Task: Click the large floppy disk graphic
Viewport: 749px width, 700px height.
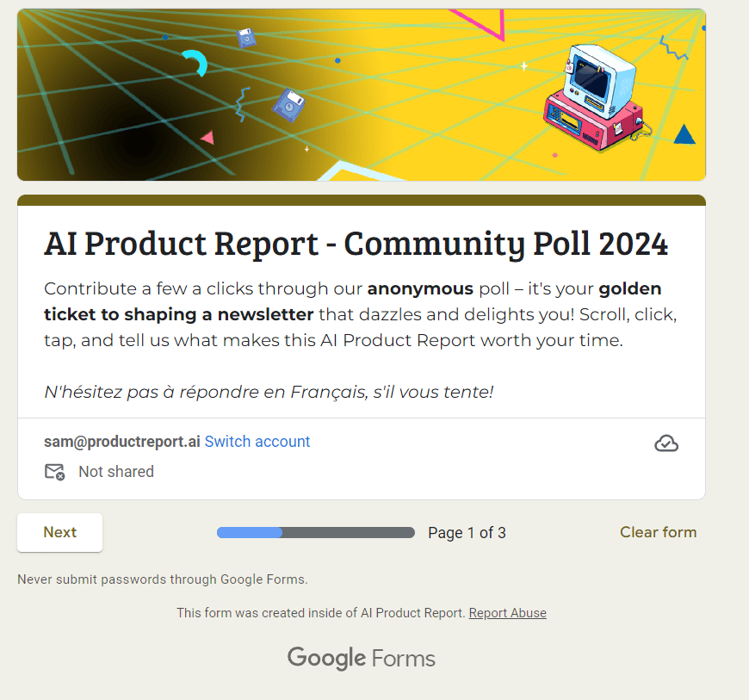Action: coord(288,105)
